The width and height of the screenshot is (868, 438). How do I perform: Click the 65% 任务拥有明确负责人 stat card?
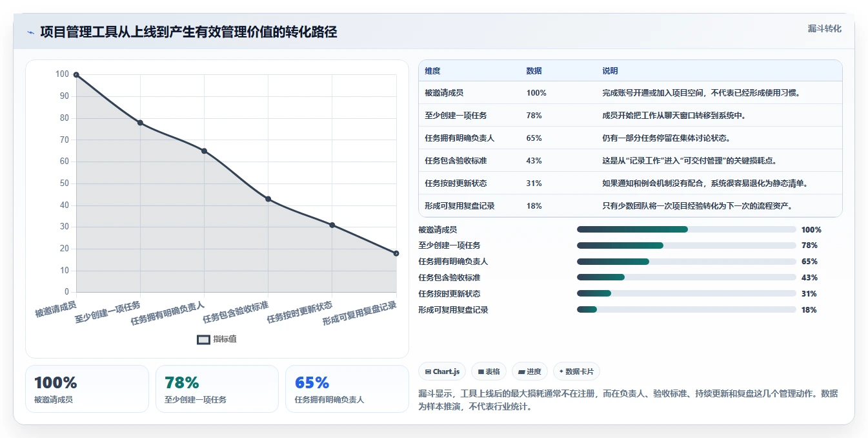347,389
